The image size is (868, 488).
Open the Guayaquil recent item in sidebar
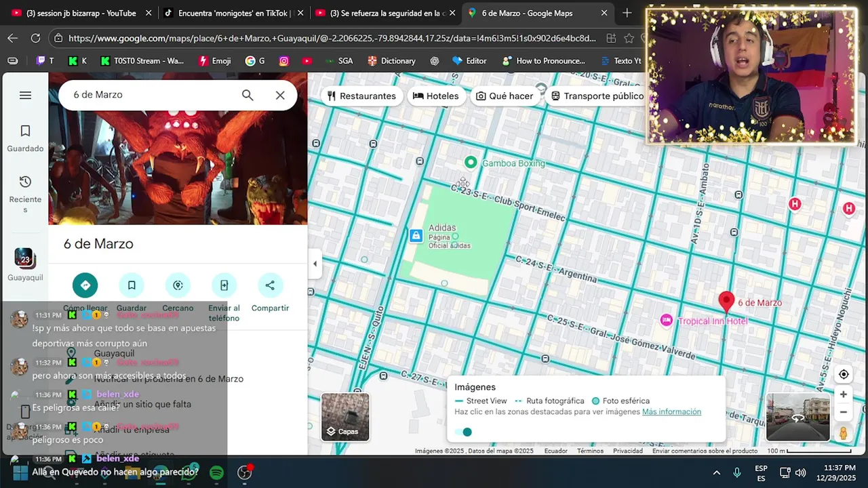[25, 265]
